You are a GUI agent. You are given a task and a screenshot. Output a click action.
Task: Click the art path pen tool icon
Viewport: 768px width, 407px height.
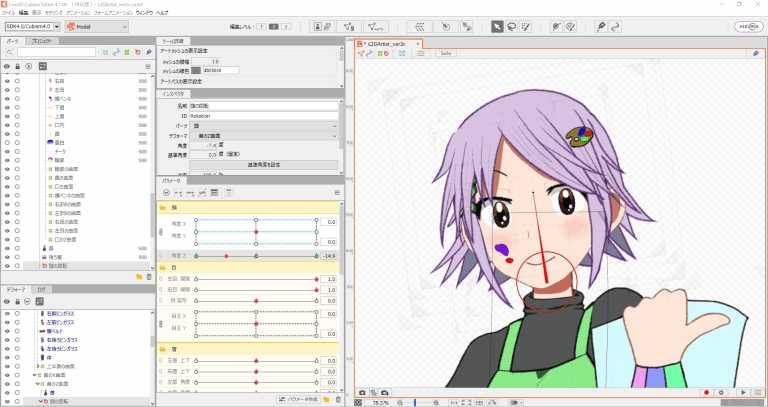pos(601,26)
